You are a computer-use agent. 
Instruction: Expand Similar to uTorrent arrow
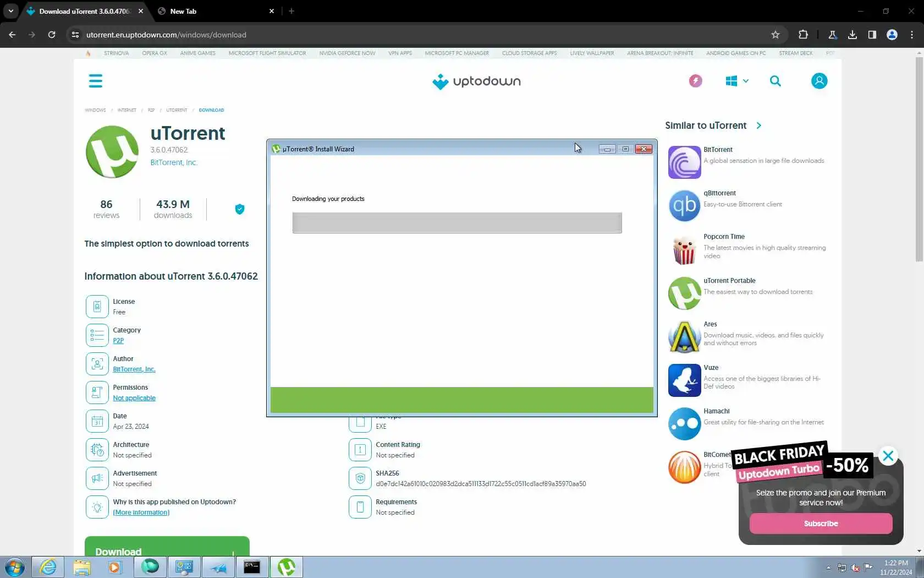click(759, 126)
